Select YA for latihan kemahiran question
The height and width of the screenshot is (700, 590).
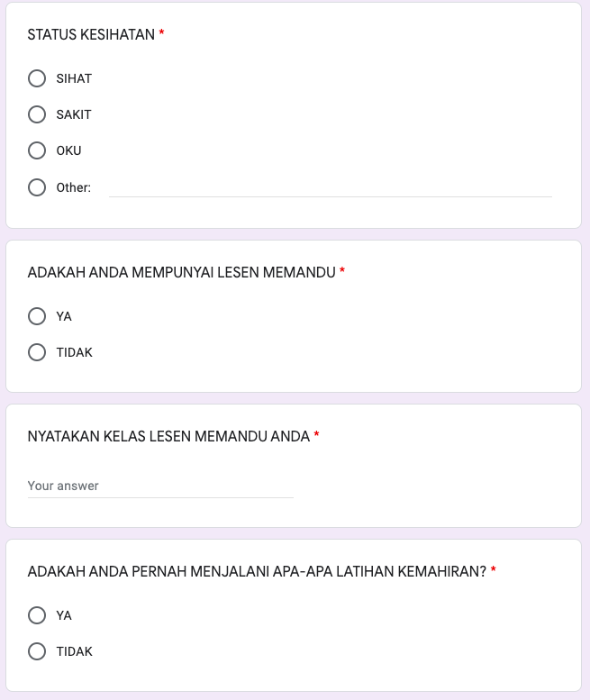tap(37, 615)
